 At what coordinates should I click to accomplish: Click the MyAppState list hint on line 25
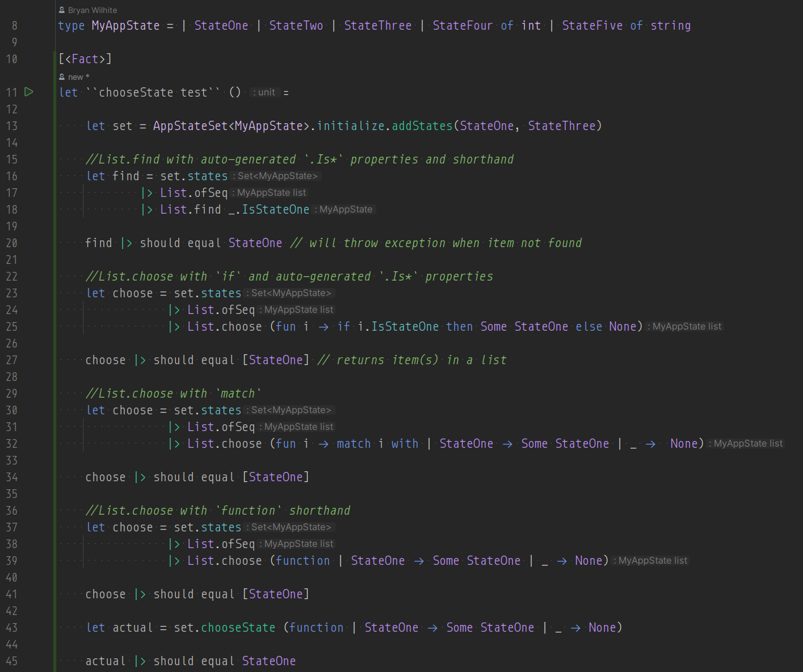coord(685,326)
